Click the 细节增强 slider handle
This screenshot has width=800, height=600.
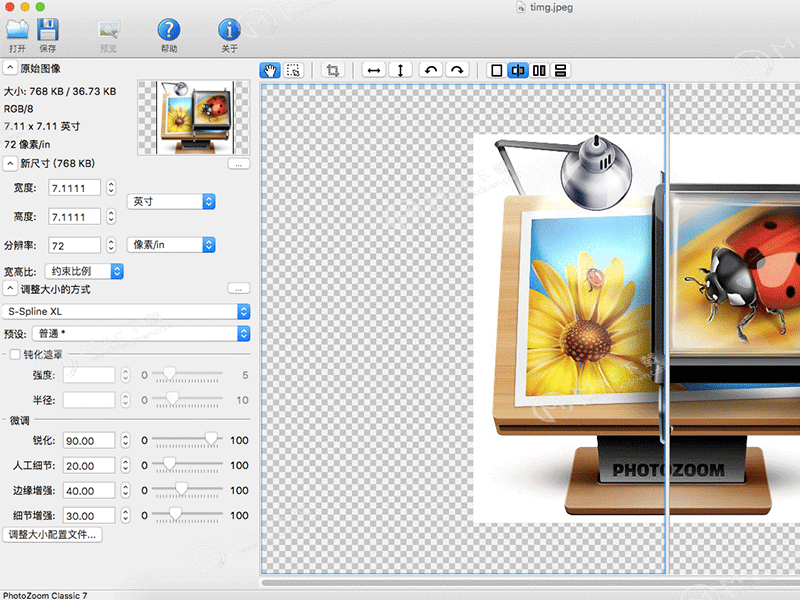tap(175, 513)
